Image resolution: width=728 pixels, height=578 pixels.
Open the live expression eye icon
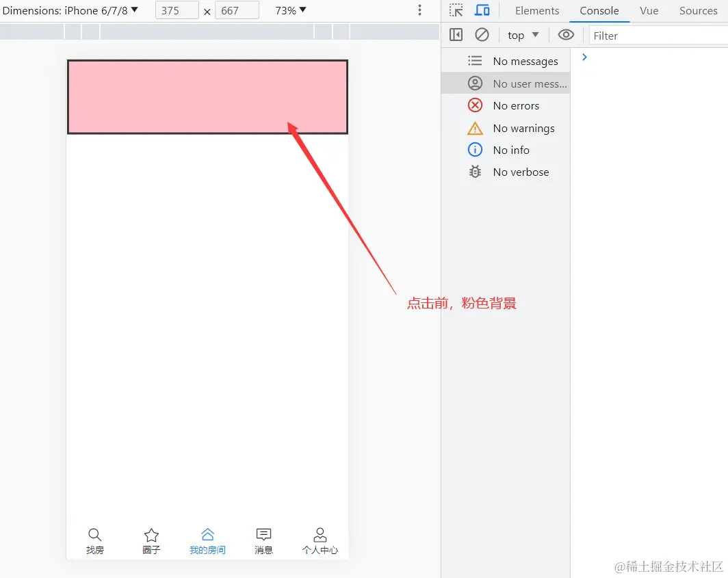[566, 34]
